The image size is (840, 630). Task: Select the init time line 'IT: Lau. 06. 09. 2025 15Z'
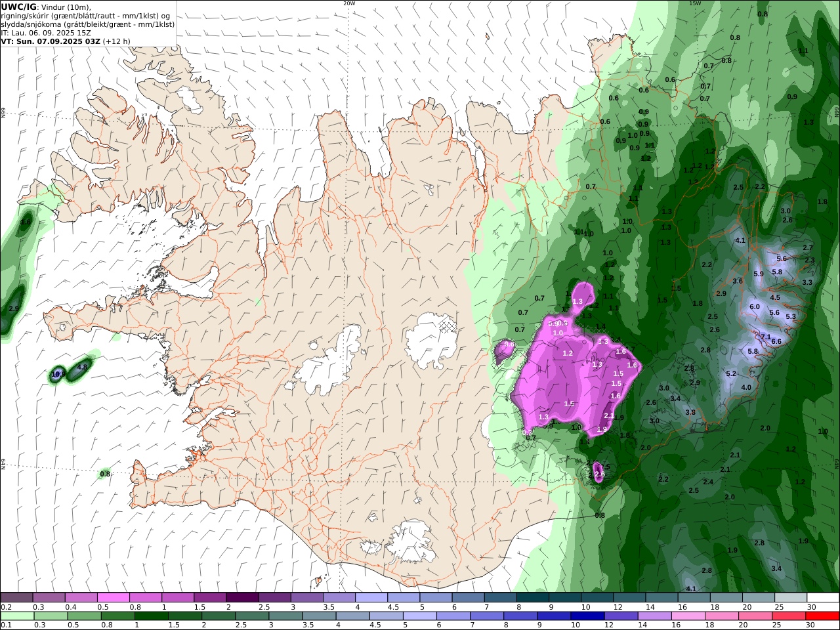pos(46,32)
